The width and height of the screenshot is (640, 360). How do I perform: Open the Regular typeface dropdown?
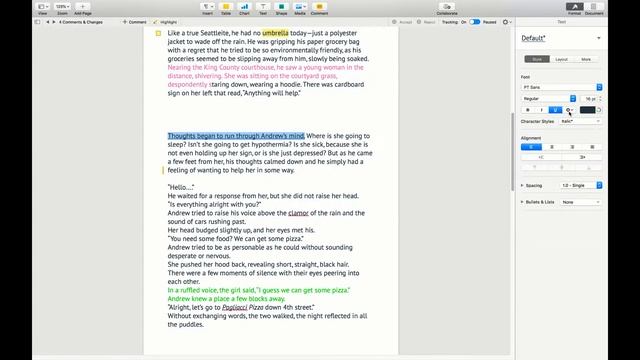click(549, 99)
